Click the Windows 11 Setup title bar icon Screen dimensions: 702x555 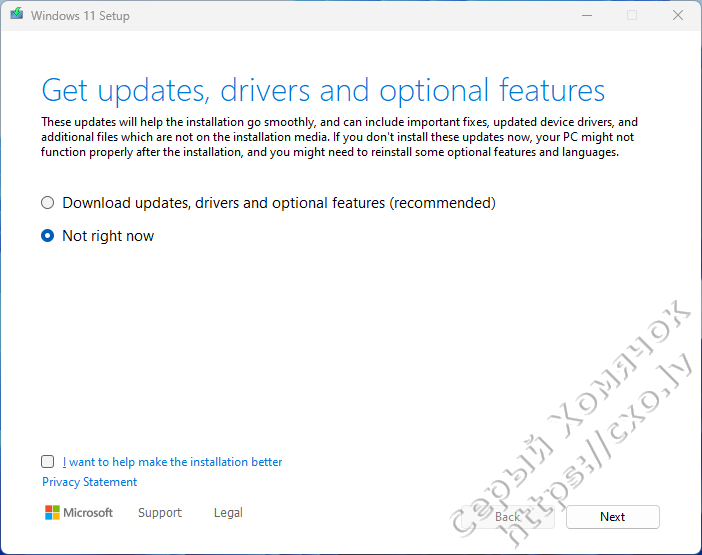(x=17, y=16)
